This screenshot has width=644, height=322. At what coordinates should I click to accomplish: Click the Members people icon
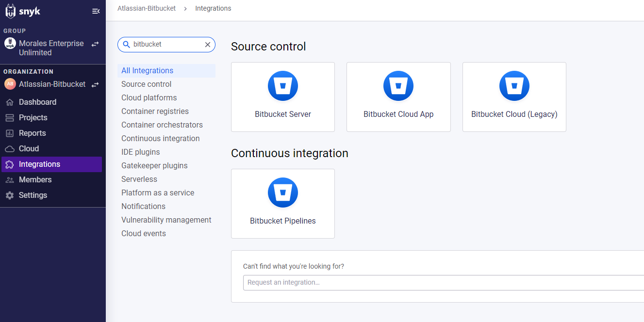(10, 180)
